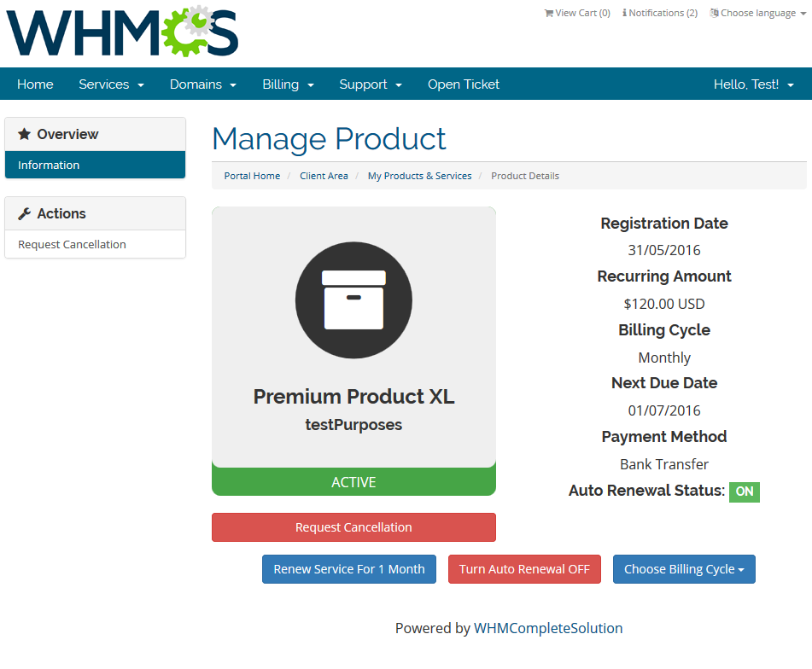Image resolution: width=812 pixels, height=669 pixels.
Task: Click the Overview star icon
Action: [25, 135]
